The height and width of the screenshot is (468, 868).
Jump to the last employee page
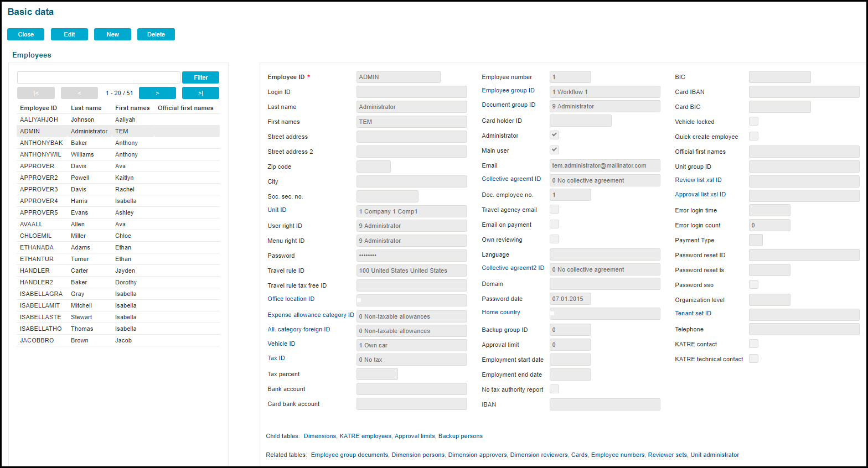click(200, 93)
